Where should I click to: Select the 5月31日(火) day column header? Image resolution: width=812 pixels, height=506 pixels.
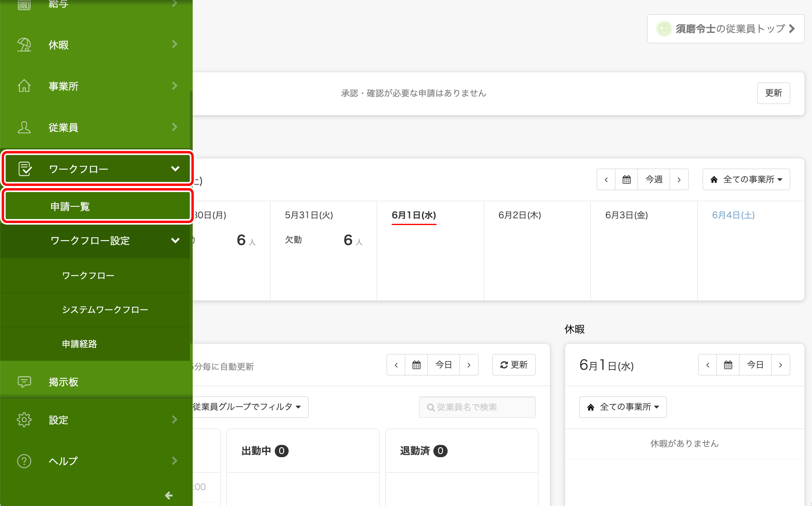click(x=309, y=215)
